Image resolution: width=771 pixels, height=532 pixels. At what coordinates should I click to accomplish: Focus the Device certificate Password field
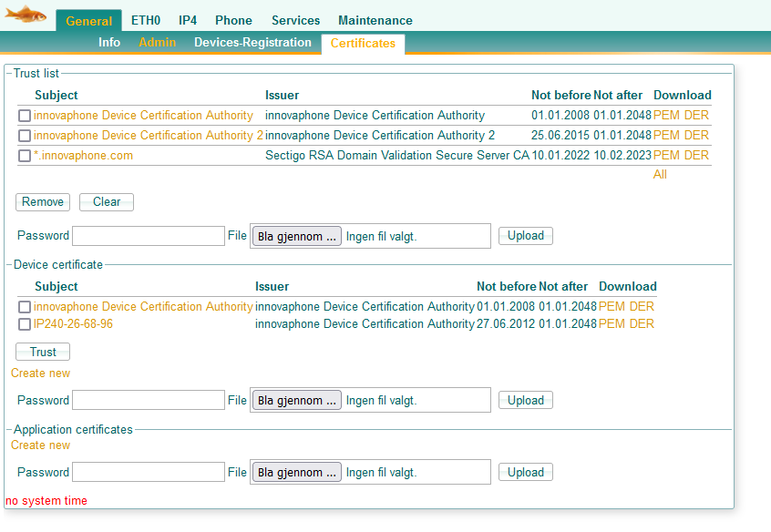point(149,400)
